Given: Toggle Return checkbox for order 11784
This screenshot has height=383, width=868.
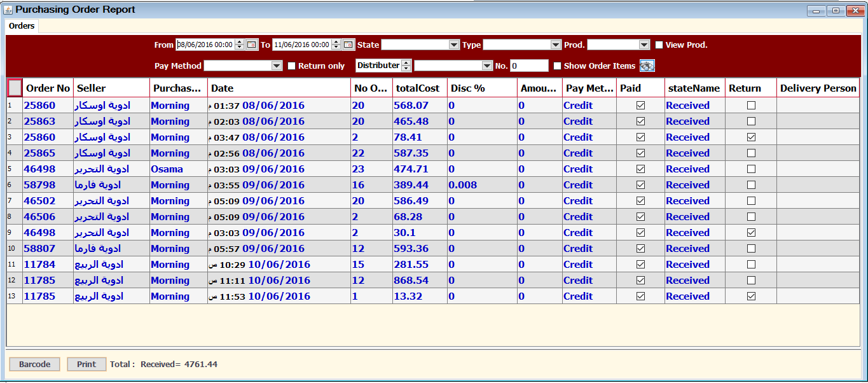Looking at the screenshot, I should click(751, 265).
